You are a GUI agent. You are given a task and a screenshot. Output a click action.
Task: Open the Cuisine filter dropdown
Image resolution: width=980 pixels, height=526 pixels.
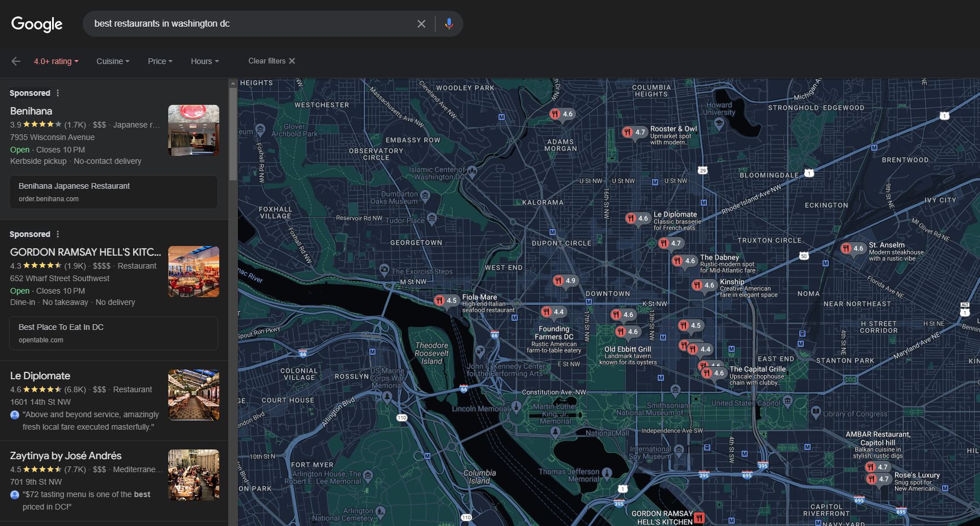click(x=112, y=61)
